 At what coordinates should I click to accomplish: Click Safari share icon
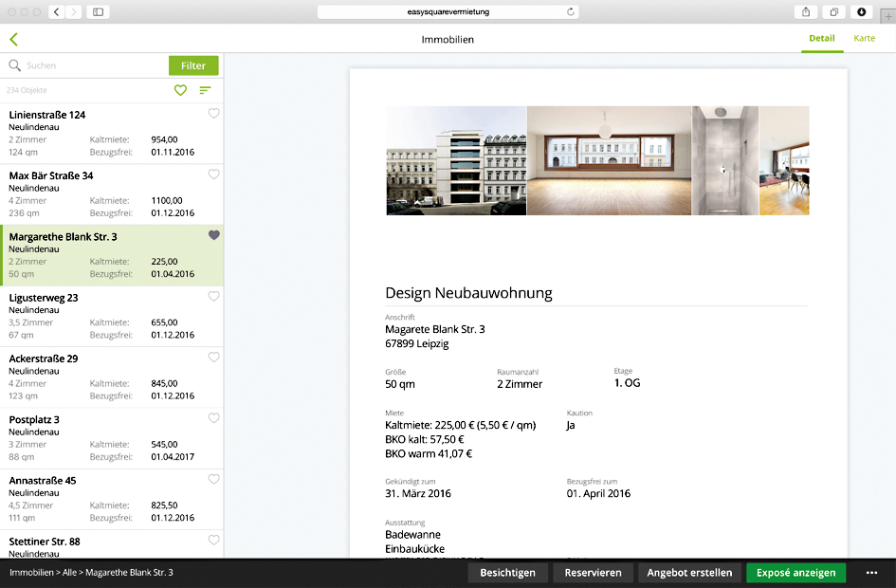pos(806,11)
